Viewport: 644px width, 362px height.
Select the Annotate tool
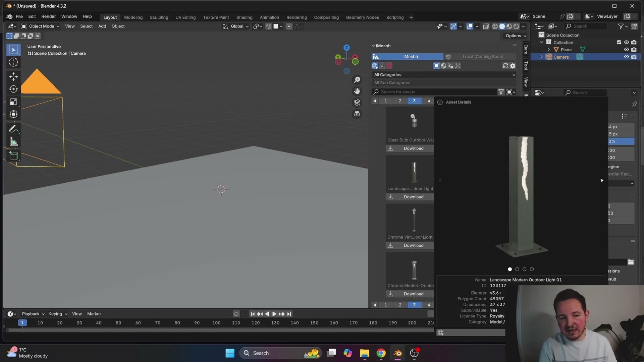(x=13, y=129)
